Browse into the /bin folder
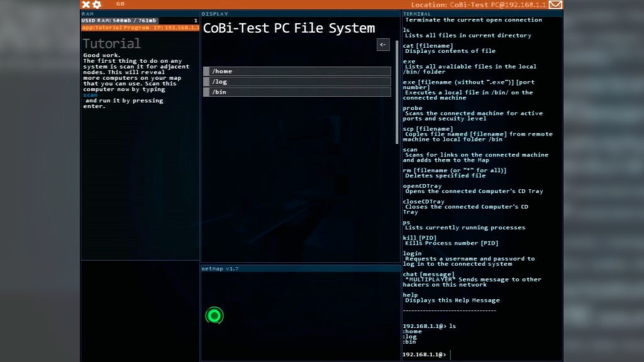The height and width of the screenshot is (362, 644). point(297,92)
